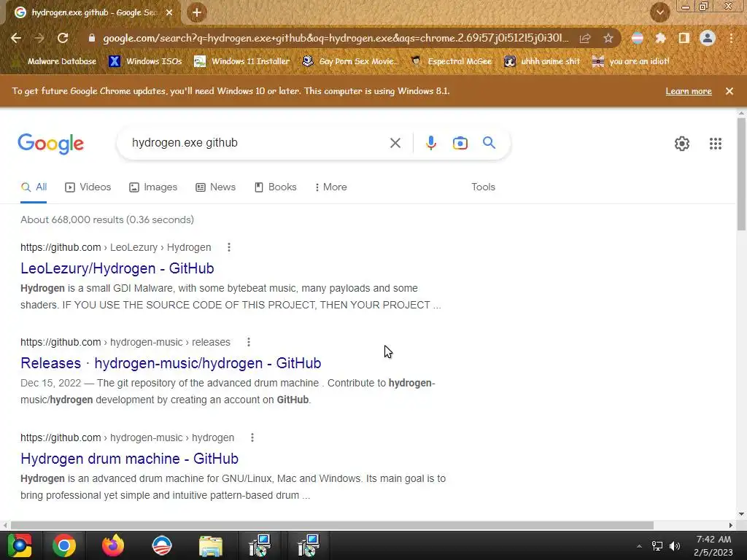Click the share page icon in address bar

coord(585,38)
